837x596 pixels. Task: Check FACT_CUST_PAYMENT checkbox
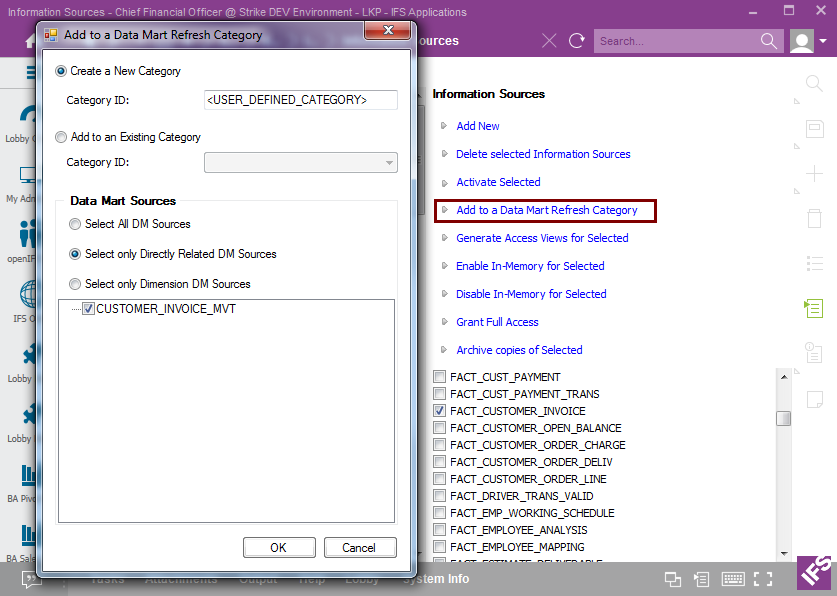pyautogui.click(x=439, y=377)
